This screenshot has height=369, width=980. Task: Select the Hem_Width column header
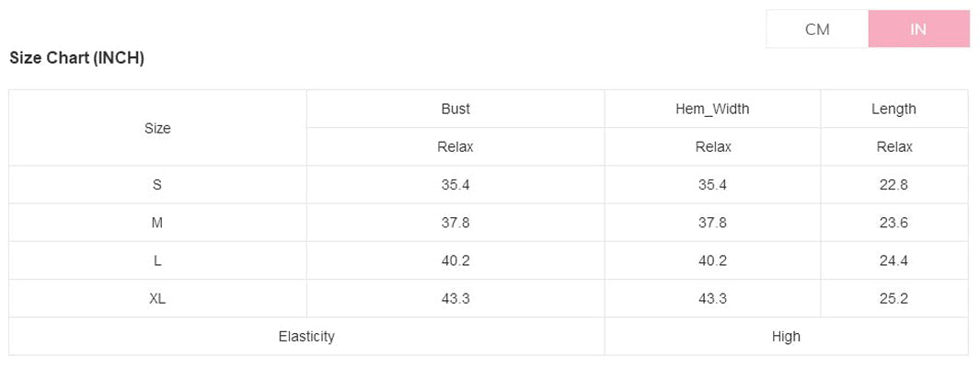[712, 109]
